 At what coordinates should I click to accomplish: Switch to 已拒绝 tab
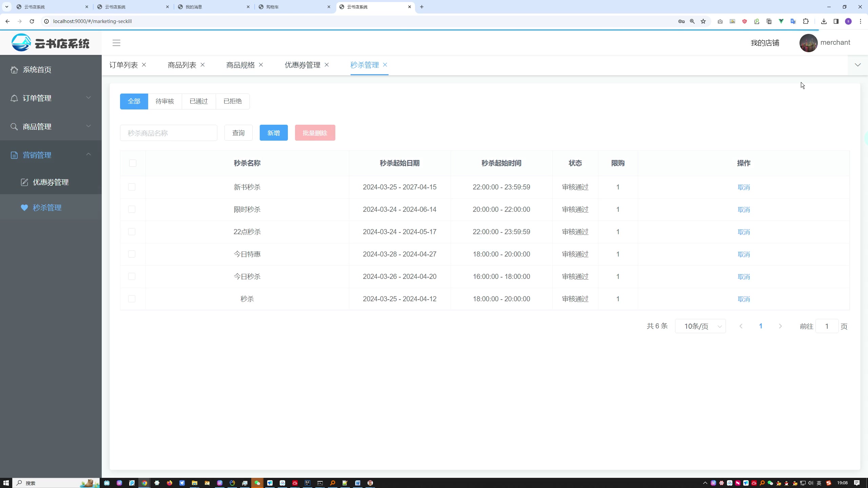click(232, 101)
